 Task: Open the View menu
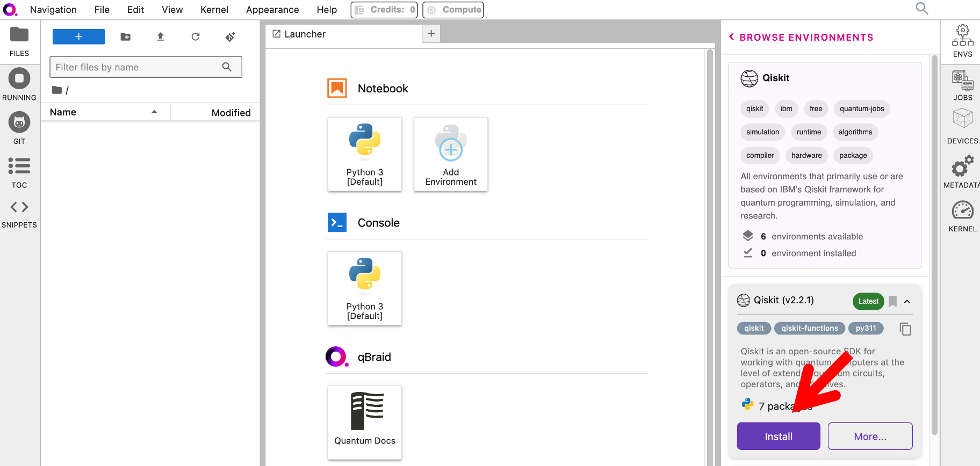point(172,10)
